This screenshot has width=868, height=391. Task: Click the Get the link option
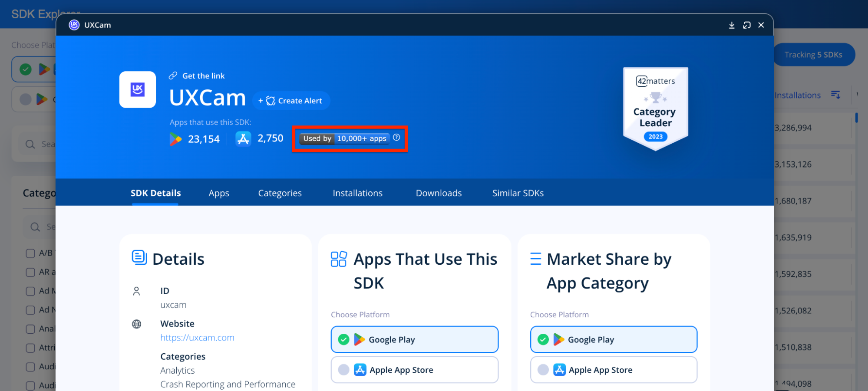197,76
